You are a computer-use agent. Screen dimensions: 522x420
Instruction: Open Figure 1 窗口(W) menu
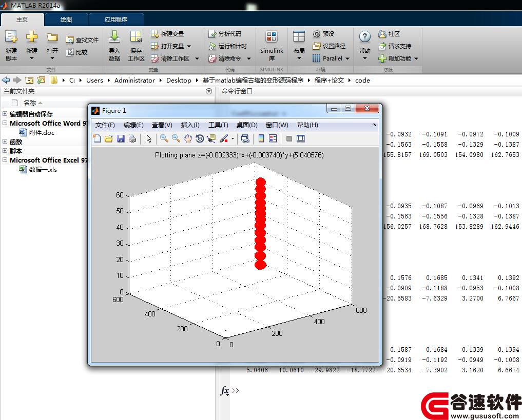pos(277,125)
